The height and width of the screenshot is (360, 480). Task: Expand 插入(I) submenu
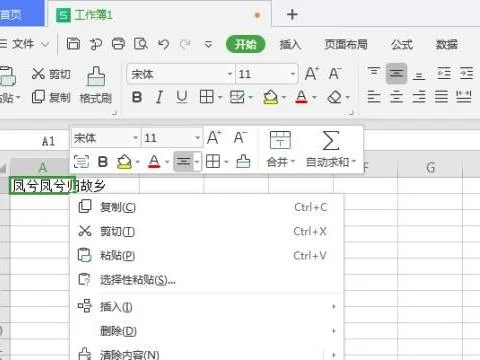[207, 306]
